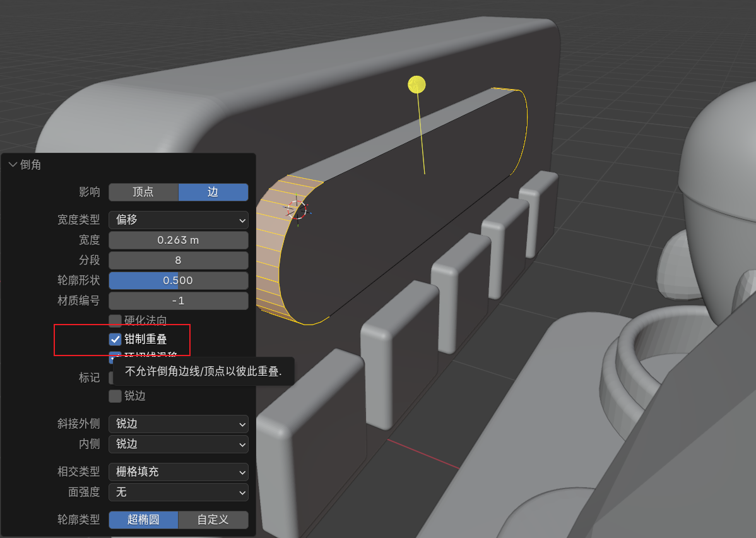Click the 宽度 field showing 0.263 m
This screenshot has height=538, width=756.
click(x=179, y=240)
